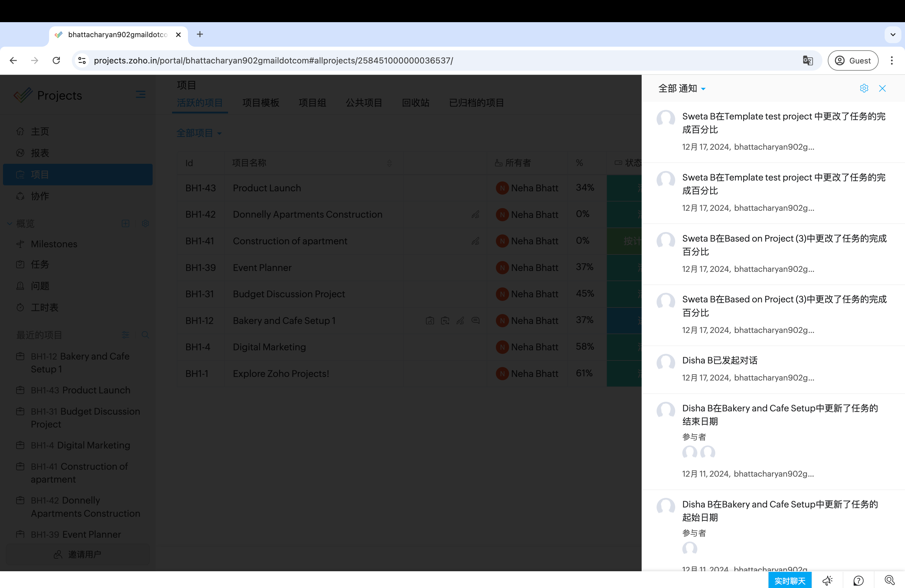Click the add overview item plus icon
Viewport: 905px width, 588px height.
coord(125,223)
